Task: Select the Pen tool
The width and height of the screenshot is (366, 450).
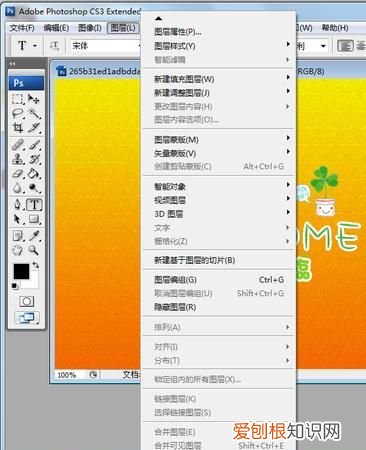Action: click(x=18, y=205)
